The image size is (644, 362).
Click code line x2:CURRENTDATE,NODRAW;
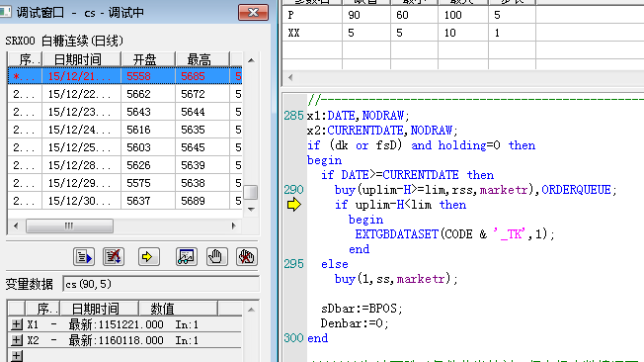(382, 131)
